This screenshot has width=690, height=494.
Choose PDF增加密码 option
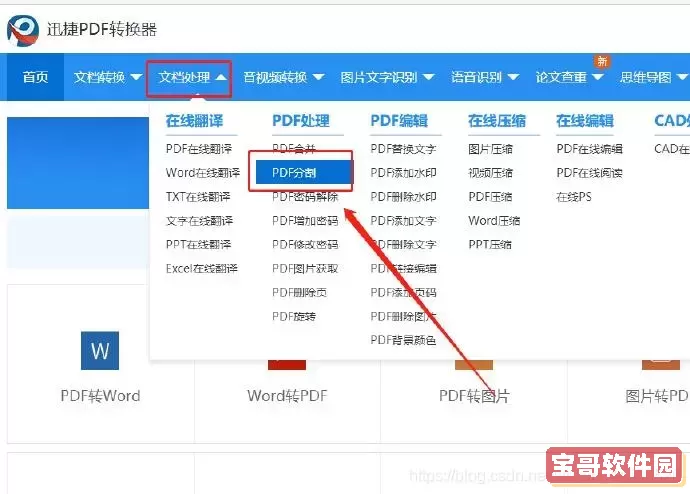tap(305, 220)
